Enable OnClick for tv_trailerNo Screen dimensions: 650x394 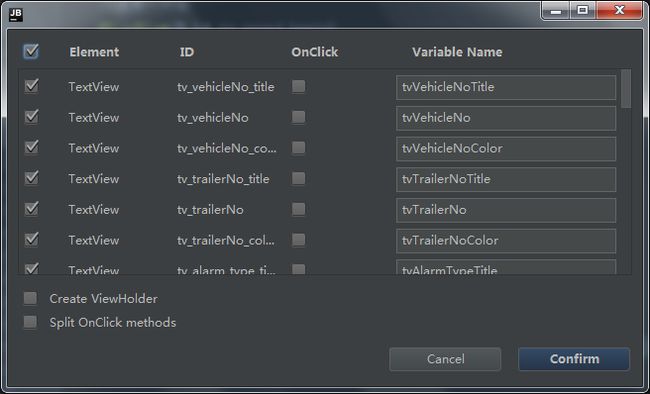point(298,209)
